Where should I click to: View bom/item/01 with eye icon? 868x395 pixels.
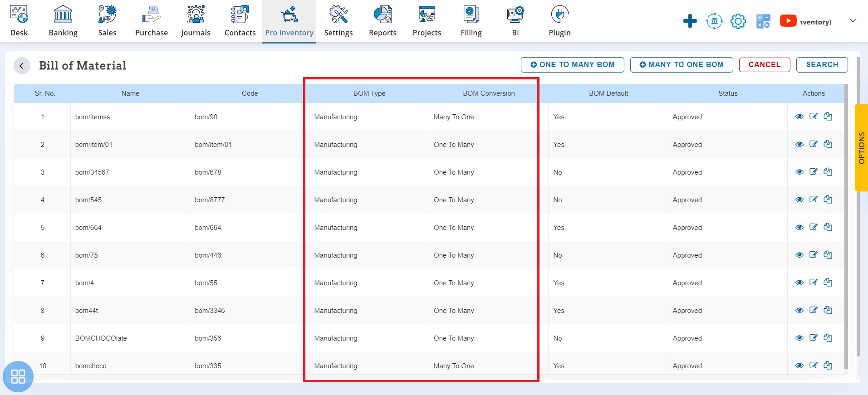pyautogui.click(x=799, y=144)
